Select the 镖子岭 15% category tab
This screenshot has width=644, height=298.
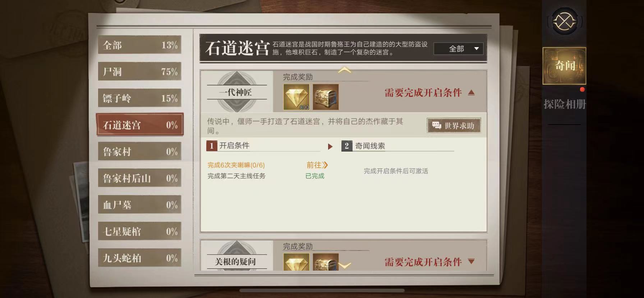pyautogui.click(x=140, y=98)
